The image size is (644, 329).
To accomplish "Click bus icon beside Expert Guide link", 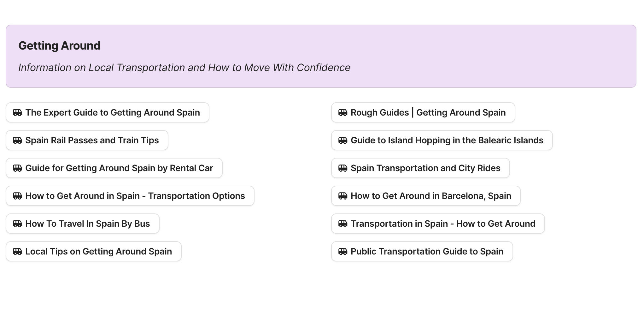I will tap(17, 113).
